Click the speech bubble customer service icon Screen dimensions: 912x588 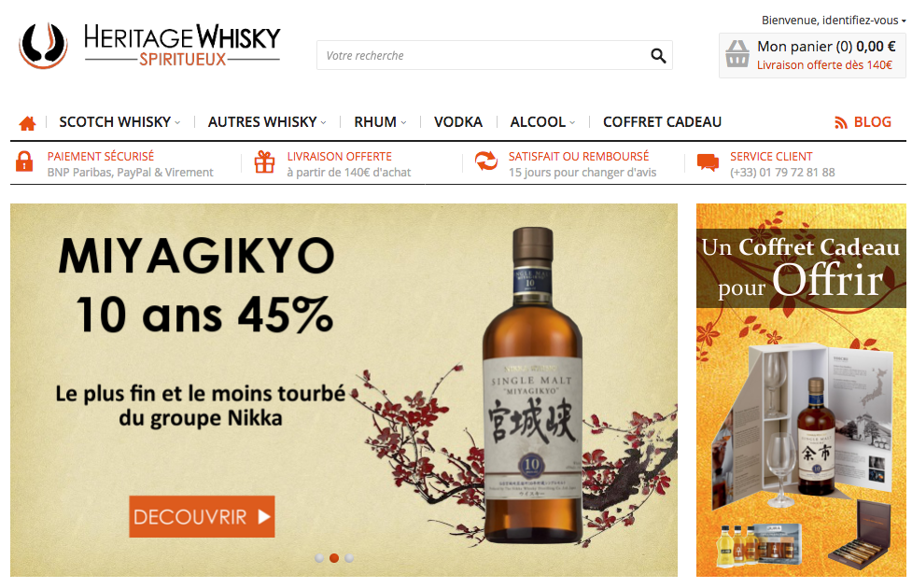[x=708, y=162]
